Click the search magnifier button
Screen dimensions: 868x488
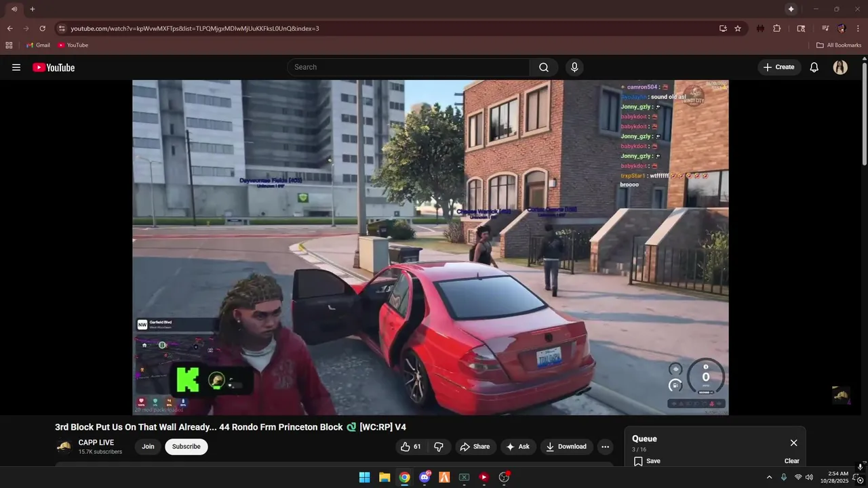coord(544,67)
